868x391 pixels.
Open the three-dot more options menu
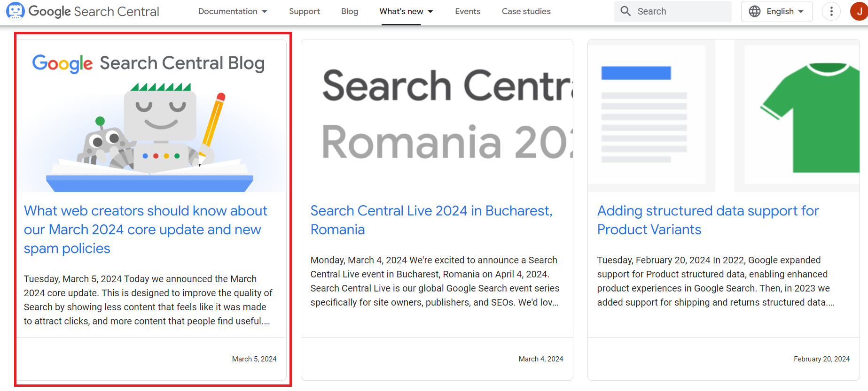831,11
